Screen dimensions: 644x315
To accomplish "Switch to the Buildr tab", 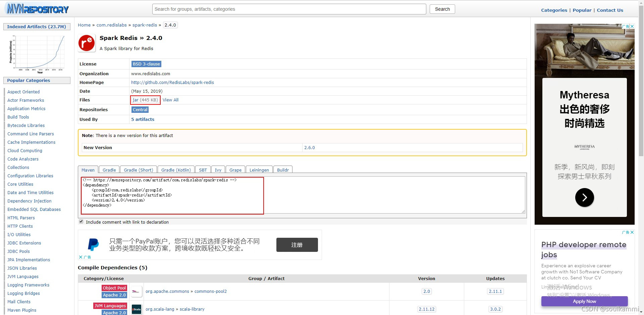I will tap(283, 170).
